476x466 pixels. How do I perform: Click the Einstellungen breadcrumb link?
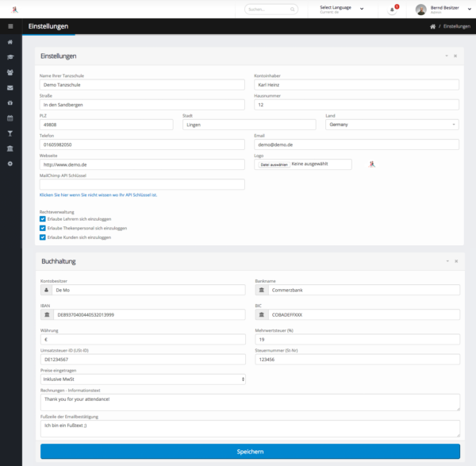(x=457, y=27)
